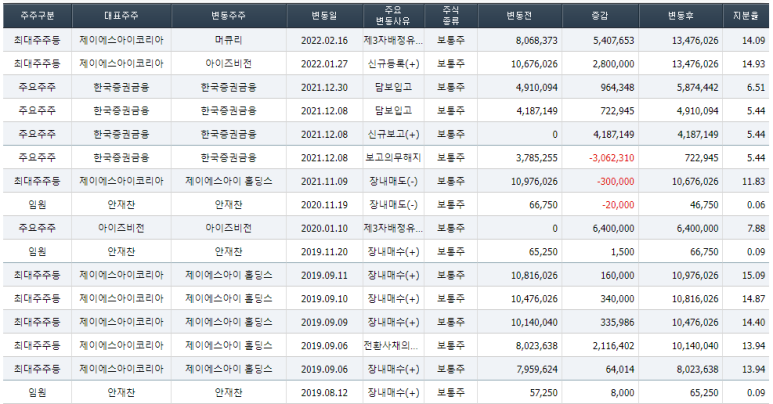Image resolution: width=773 pixels, height=404 pixels.
Task: Click the '변동주주' column header
Action: pyautogui.click(x=229, y=16)
